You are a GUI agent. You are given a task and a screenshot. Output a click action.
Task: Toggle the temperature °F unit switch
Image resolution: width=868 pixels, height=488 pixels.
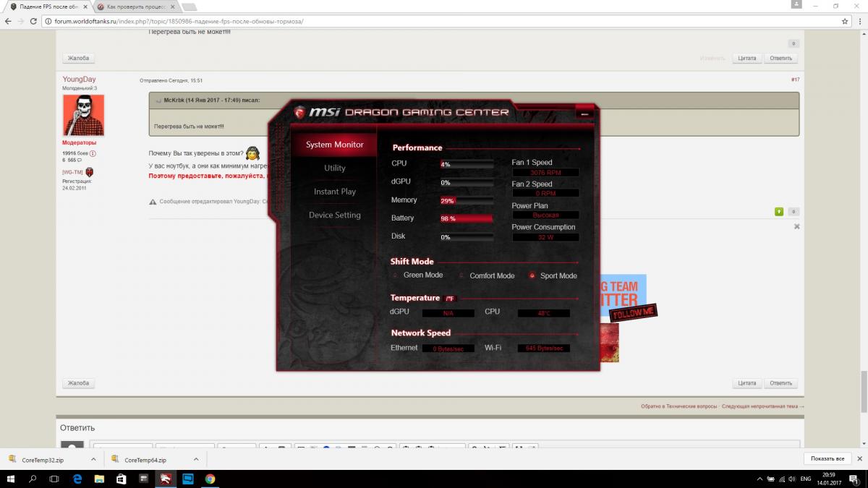coord(450,299)
